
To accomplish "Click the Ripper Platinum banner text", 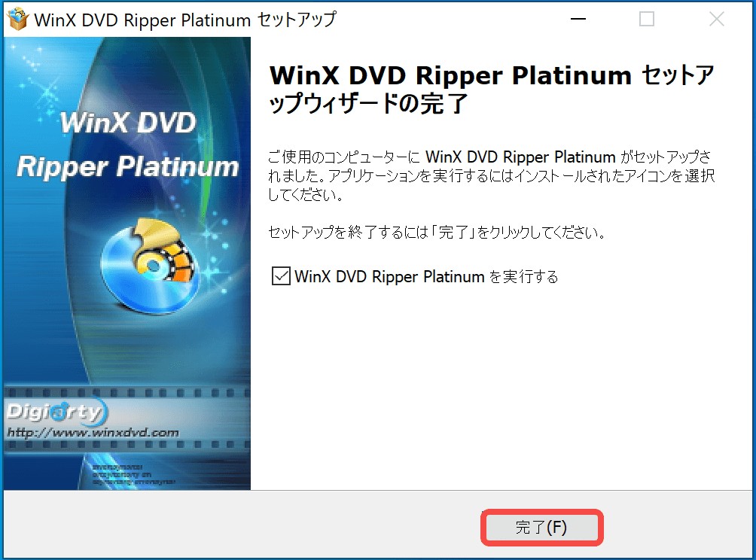I will click(128, 167).
